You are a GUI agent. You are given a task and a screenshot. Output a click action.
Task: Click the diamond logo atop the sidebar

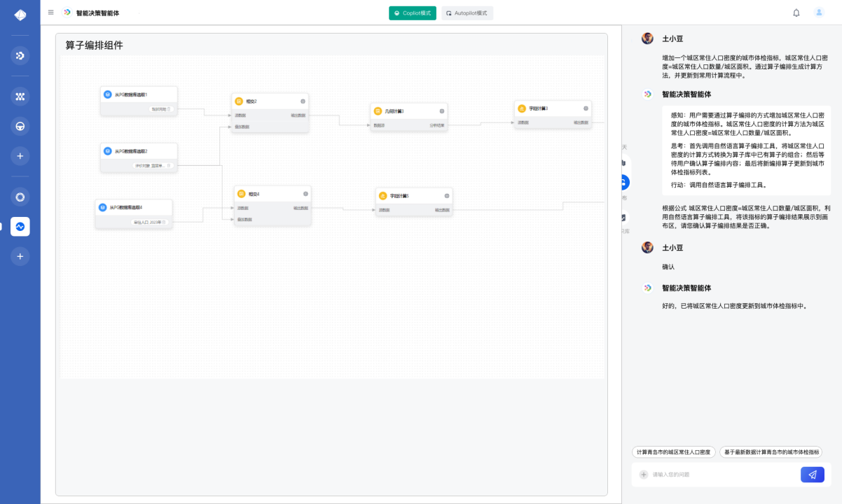tap(20, 15)
